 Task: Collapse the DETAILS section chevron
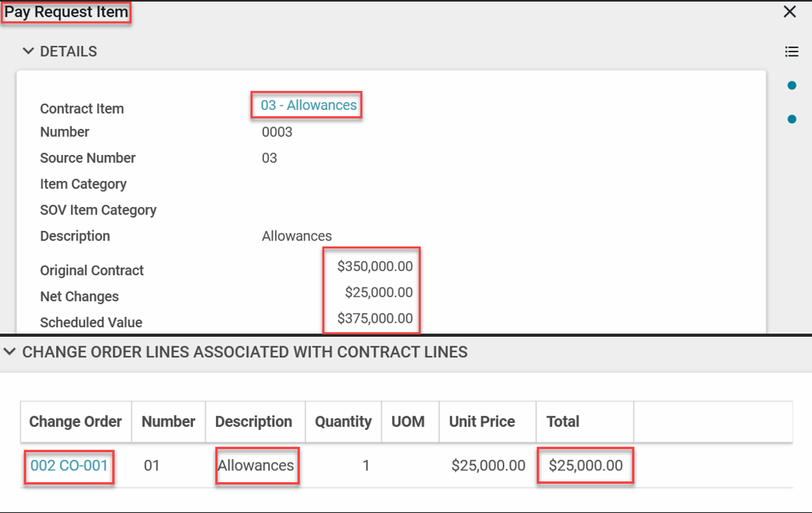click(x=28, y=51)
